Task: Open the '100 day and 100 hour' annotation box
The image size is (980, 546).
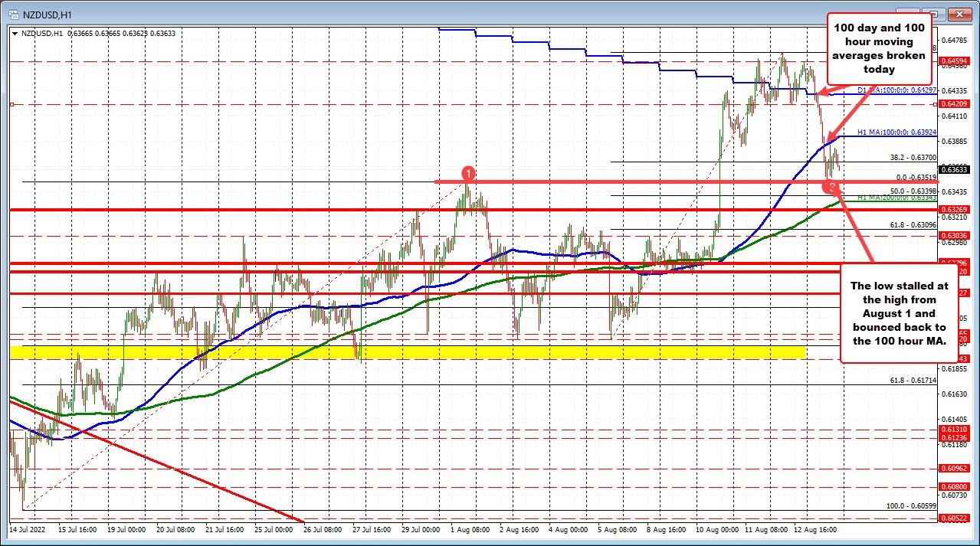Action: pos(878,48)
